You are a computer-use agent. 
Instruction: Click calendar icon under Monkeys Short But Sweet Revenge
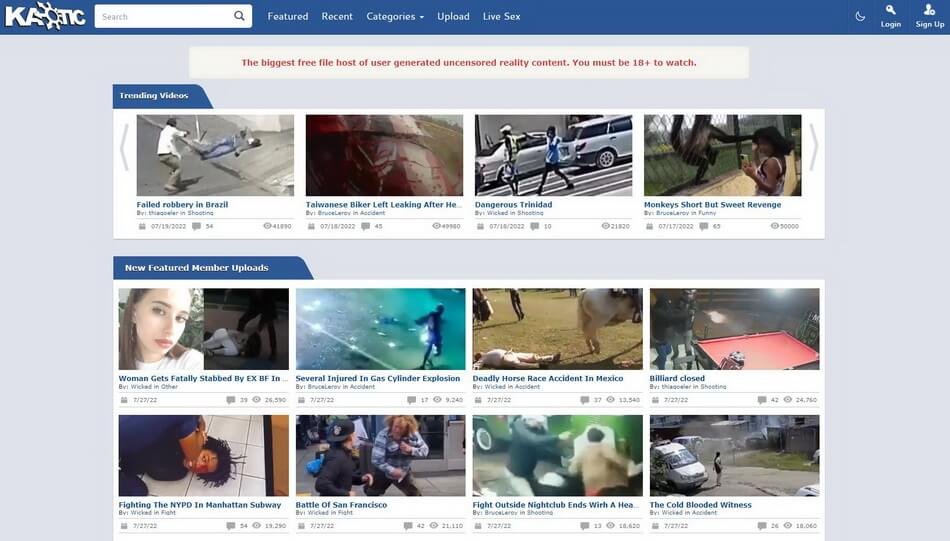(650, 226)
